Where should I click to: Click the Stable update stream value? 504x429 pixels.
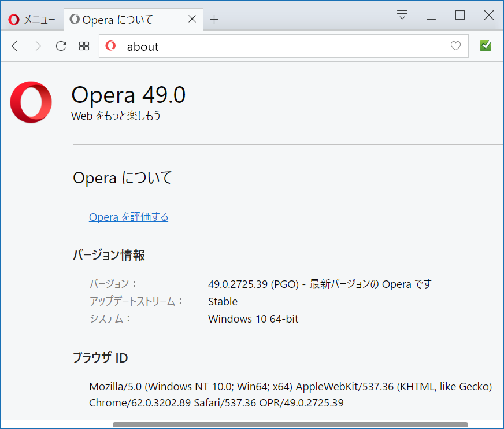(x=223, y=302)
